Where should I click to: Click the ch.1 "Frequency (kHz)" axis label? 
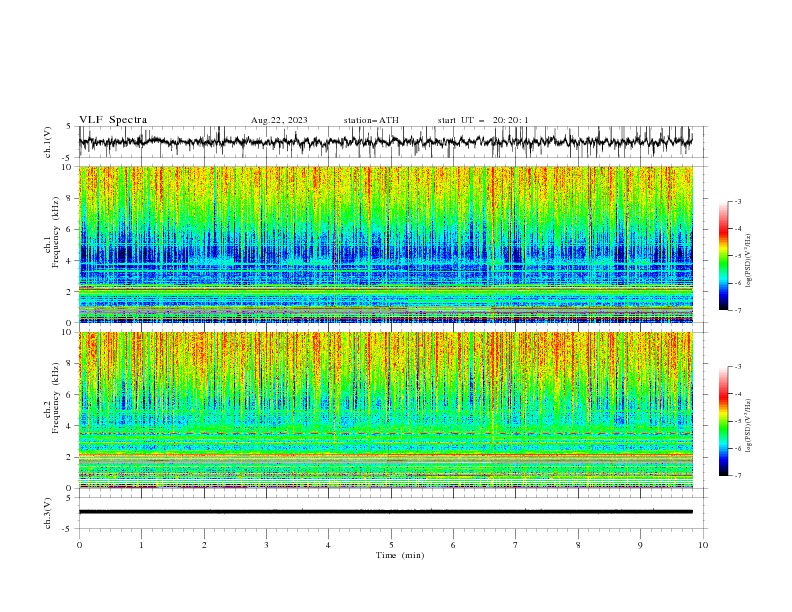click(56, 232)
